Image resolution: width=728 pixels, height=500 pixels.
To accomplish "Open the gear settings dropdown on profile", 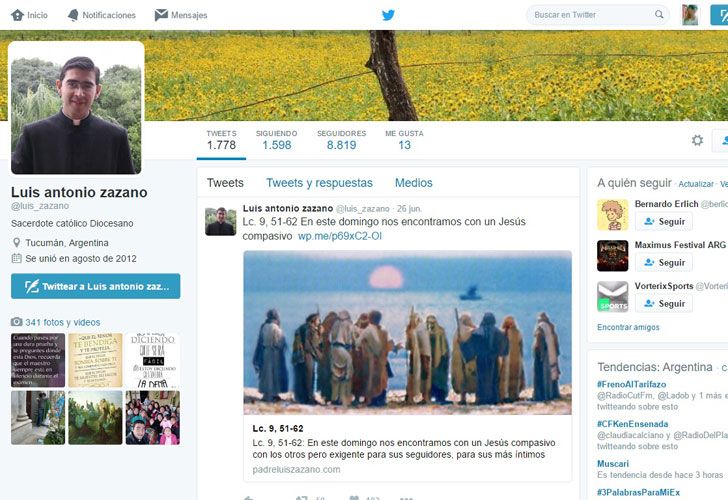I will tap(697, 140).
